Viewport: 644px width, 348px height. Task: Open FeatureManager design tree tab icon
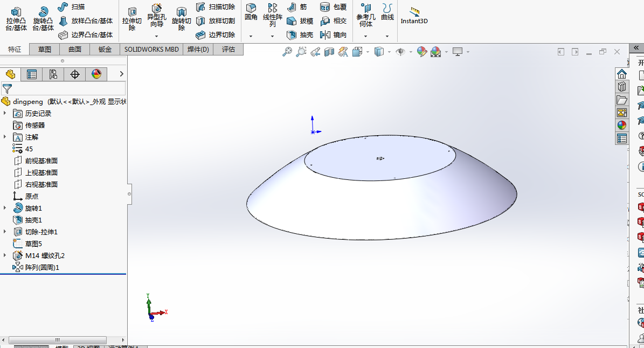click(10, 74)
